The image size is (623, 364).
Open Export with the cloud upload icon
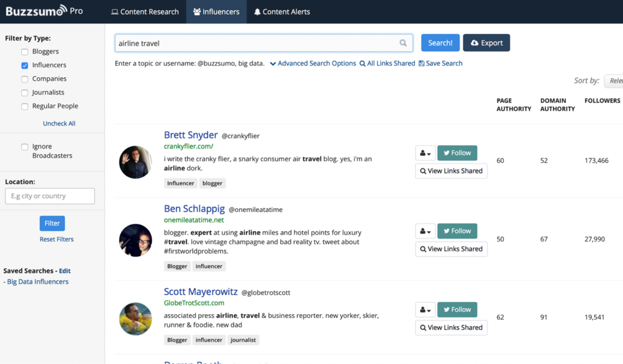click(475, 43)
